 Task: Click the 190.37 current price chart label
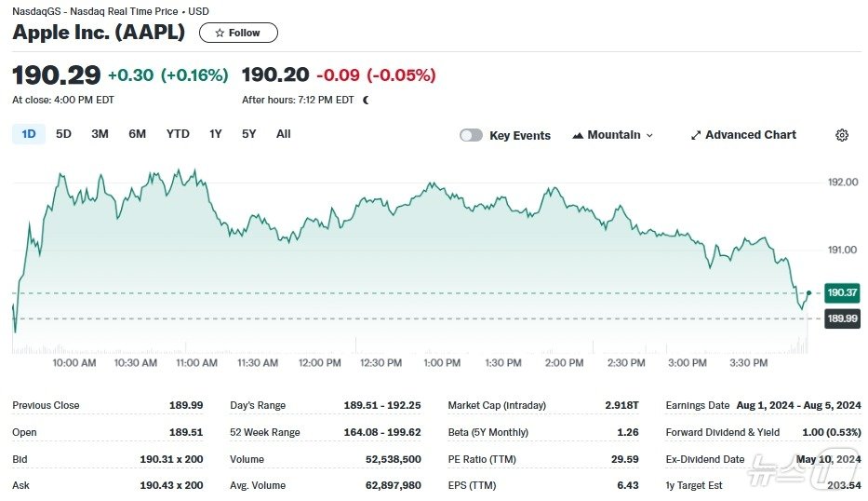pyautogui.click(x=841, y=293)
